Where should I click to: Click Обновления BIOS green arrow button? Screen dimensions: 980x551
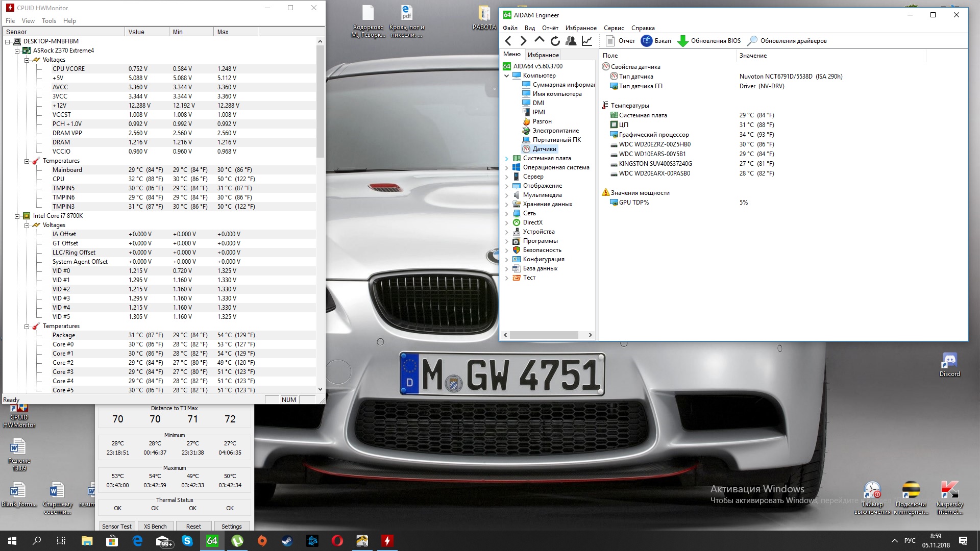pyautogui.click(x=709, y=41)
